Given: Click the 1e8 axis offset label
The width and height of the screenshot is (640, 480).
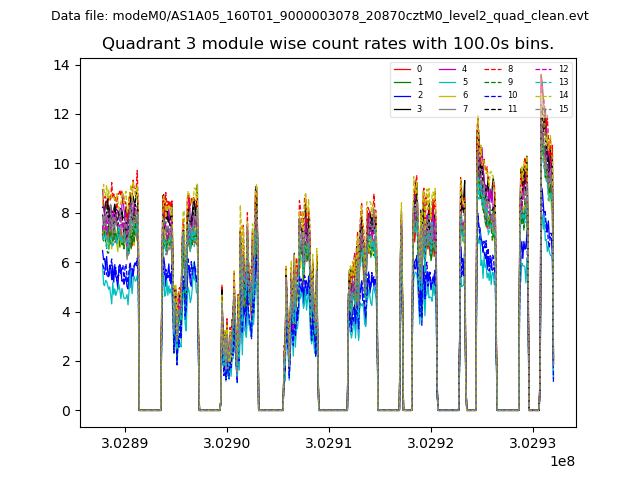Looking at the screenshot, I should click(x=561, y=461).
